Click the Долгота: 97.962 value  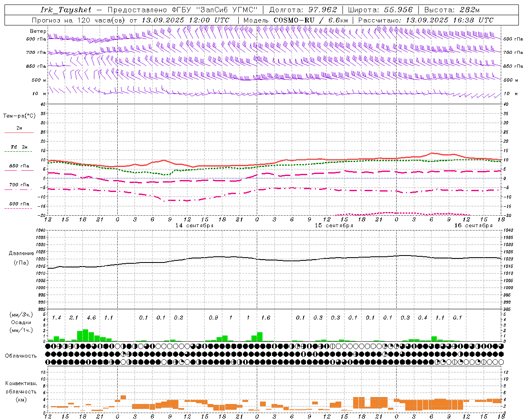303,10
